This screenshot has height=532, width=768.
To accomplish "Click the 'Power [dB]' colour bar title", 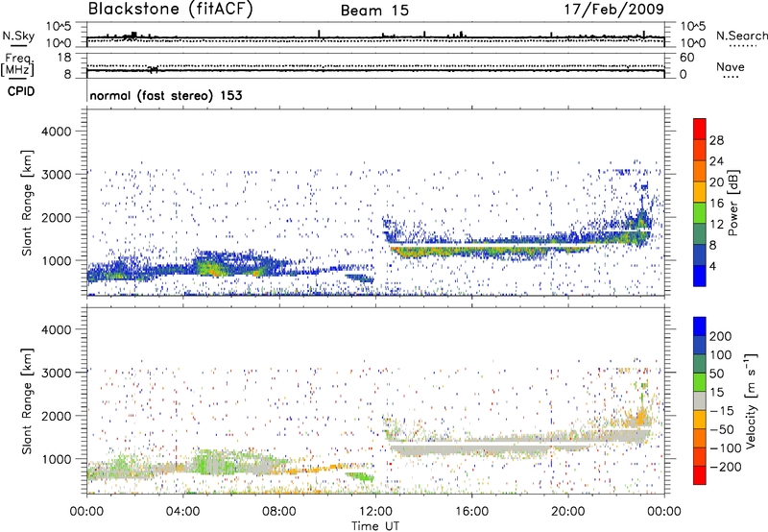I will coord(732,203).
